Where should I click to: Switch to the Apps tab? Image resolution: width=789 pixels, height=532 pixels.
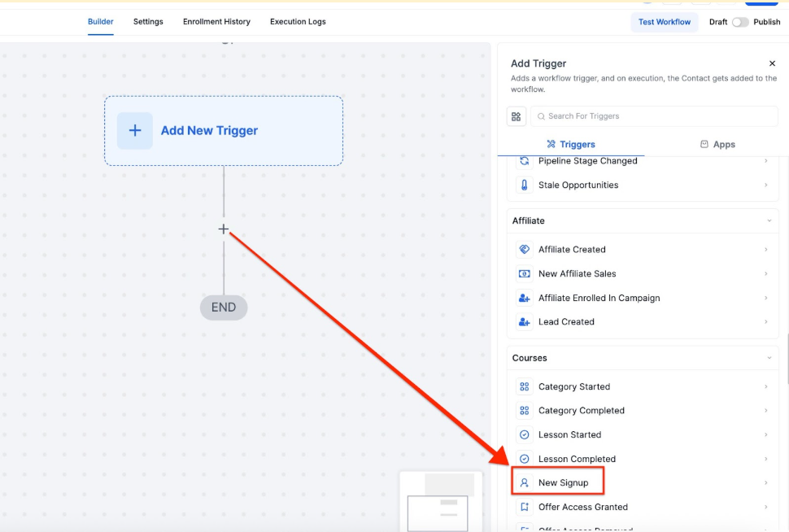(x=717, y=145)
